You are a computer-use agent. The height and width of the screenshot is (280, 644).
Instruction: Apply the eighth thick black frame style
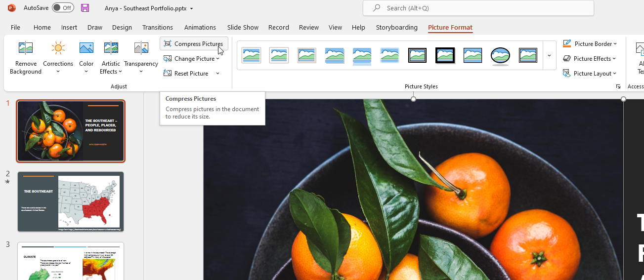[445, 55]
